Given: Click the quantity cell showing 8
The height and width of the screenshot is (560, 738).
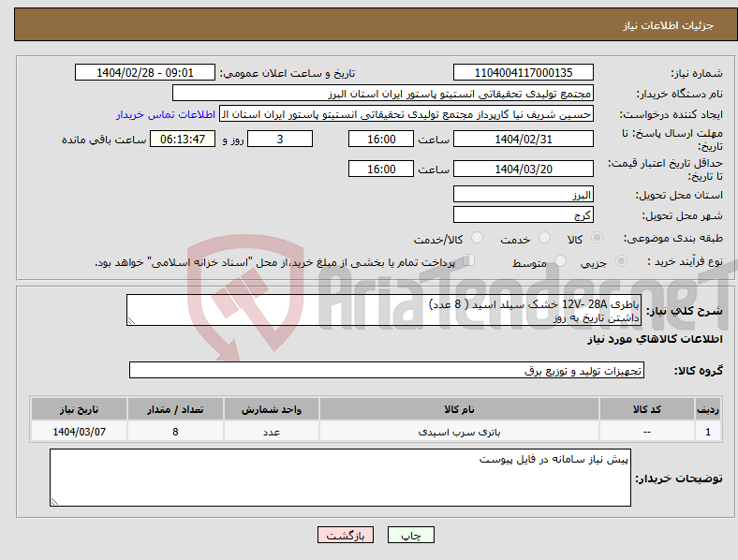Looking at the screenshot, I should 175,432.
